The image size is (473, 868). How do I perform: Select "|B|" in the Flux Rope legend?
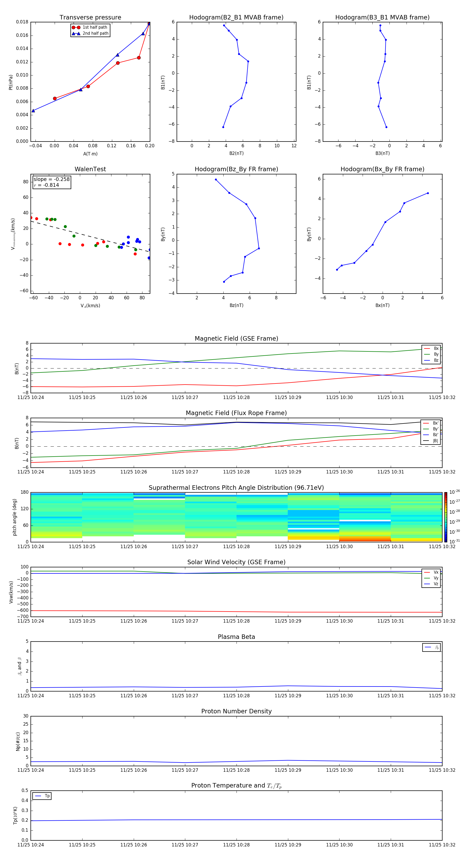[x=431, y=441]
